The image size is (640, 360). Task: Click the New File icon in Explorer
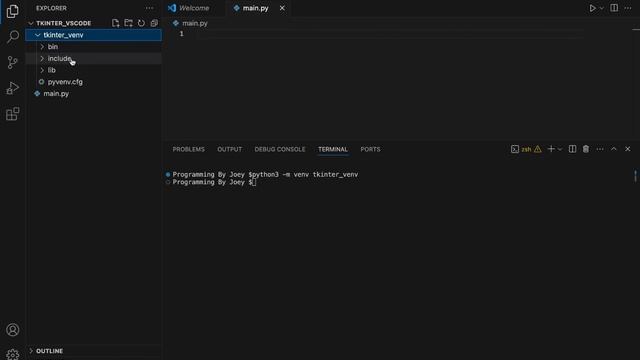click(116, 23)
